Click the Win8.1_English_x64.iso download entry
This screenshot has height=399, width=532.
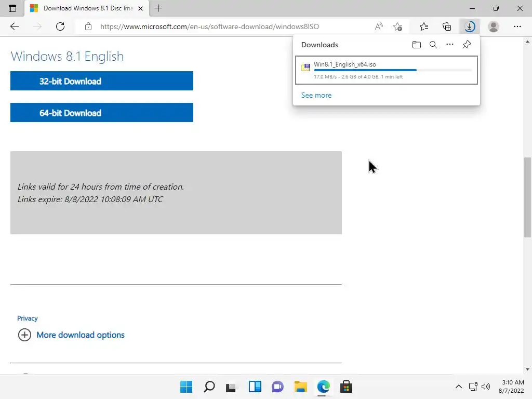point(387,70)
